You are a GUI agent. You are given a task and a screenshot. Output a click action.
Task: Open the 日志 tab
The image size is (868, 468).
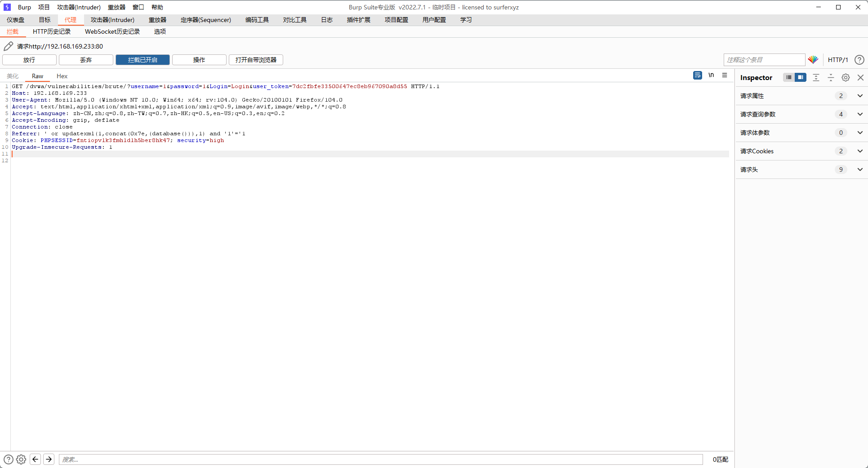(327, 20)
